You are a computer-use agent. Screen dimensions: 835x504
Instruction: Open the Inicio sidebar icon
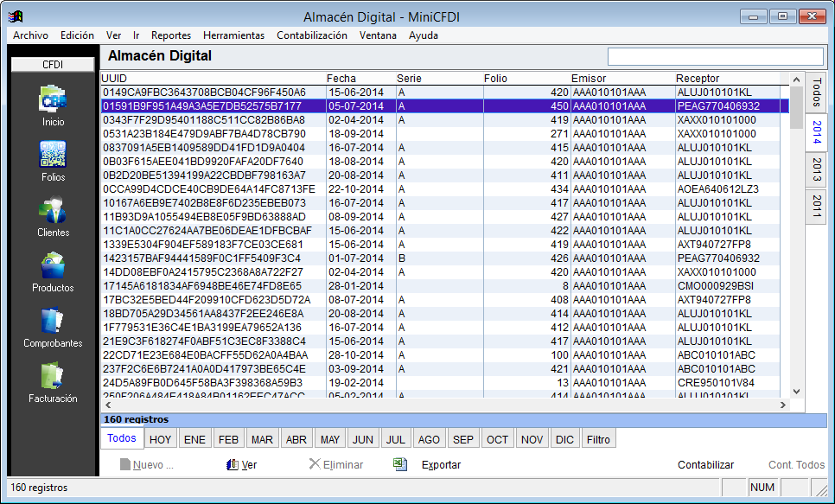coord(53,99)
